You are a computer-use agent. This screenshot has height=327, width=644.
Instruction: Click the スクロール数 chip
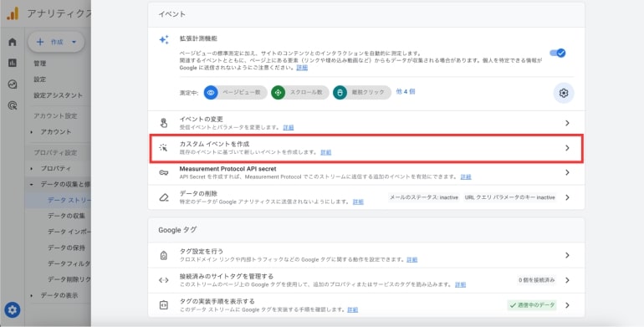pos(299,93)
